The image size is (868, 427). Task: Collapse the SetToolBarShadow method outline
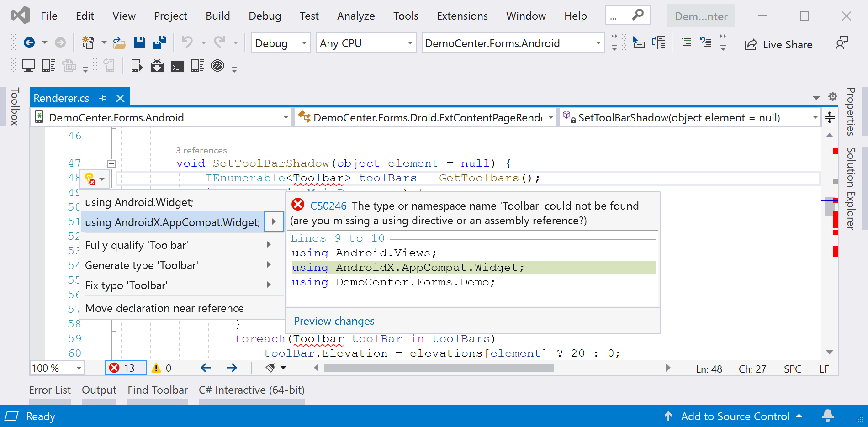tap(111, 163)
